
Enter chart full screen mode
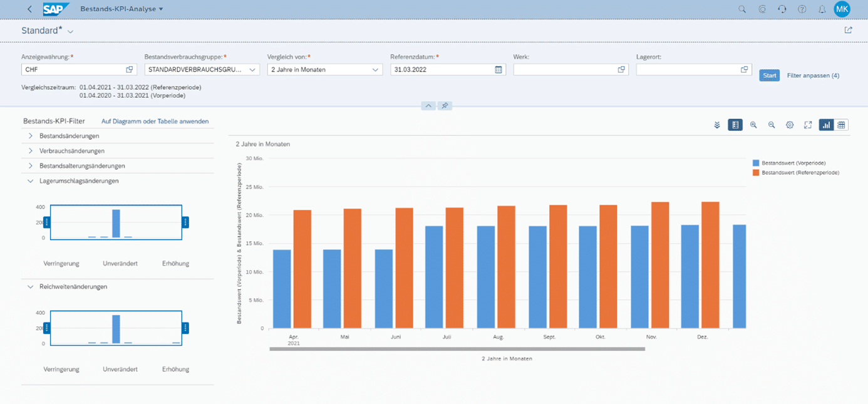(808, 125)
